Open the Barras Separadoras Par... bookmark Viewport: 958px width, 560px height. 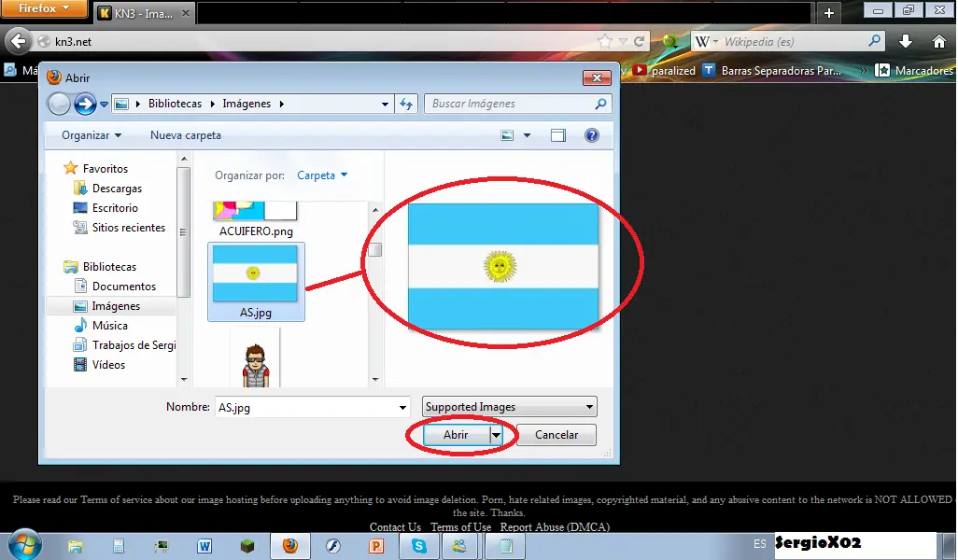pyautogui.click(x=771, y=71)
